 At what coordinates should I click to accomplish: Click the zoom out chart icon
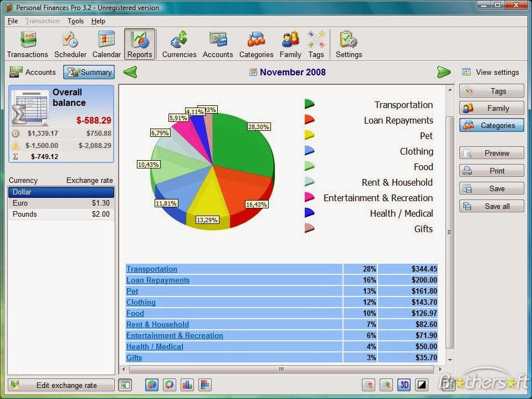coord(369,385)
